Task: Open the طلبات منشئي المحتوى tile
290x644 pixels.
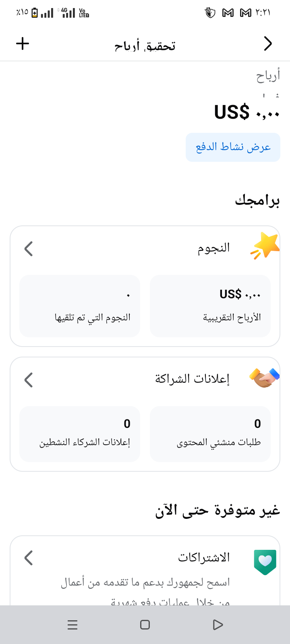Action: click(x=210, y=433)
